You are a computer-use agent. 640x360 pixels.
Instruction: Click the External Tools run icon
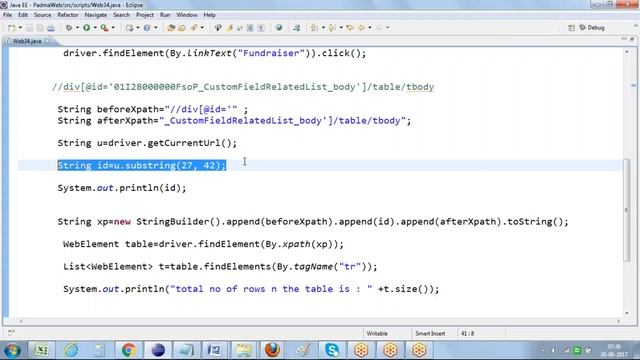click(104, 28)
